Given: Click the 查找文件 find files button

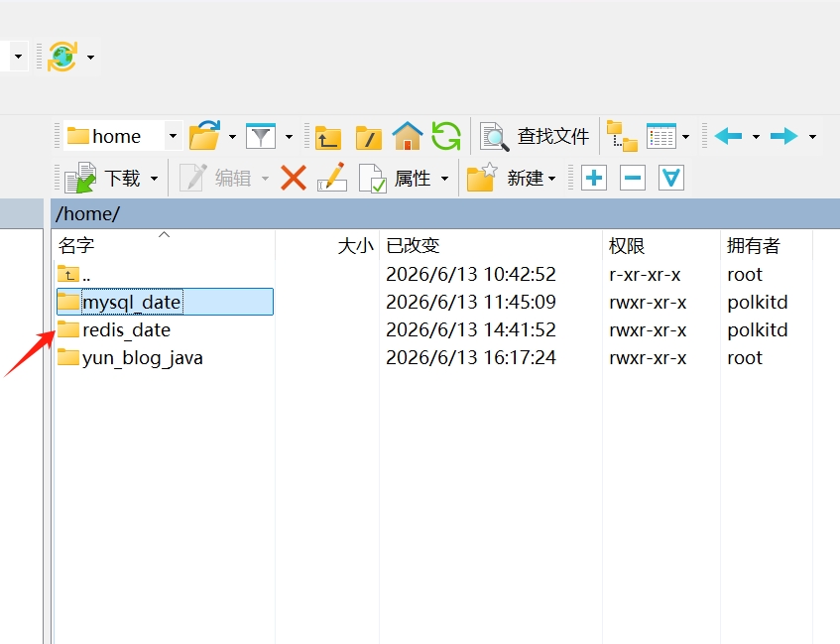Looking at the screenshot, I should 535,136.
